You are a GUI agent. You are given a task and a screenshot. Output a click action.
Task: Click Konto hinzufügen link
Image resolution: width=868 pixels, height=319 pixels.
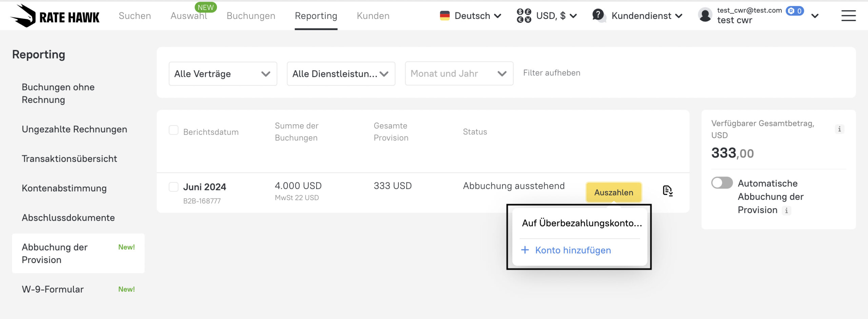tap(573, 250)
